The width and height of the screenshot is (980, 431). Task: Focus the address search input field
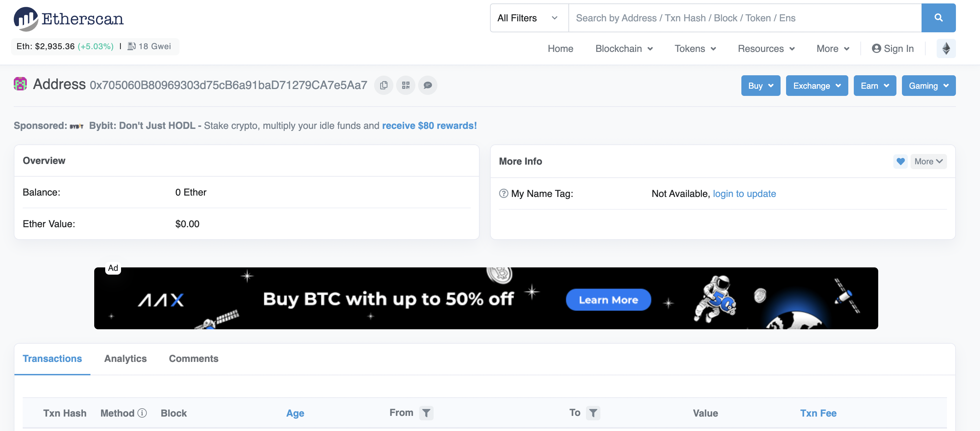click(x=745, y=18)
